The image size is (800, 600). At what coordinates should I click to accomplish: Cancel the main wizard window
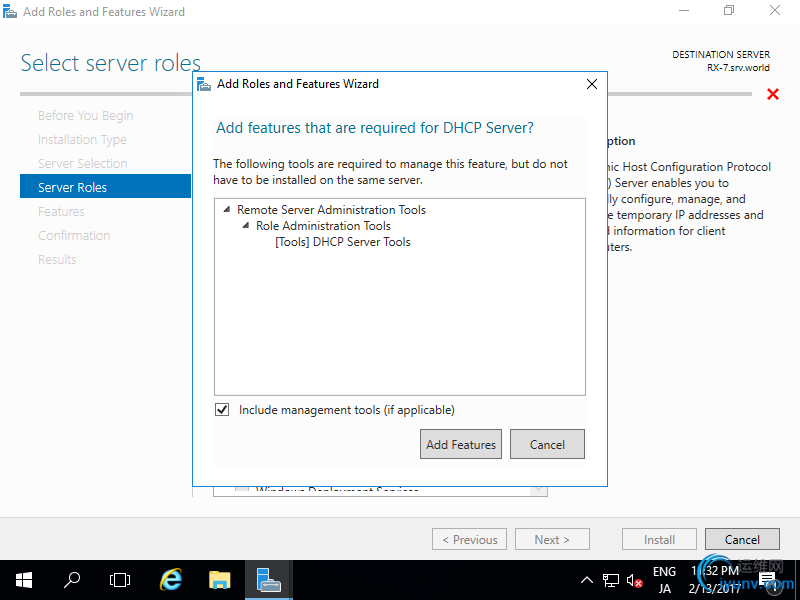pyautogui.click(x=742, y=539)
